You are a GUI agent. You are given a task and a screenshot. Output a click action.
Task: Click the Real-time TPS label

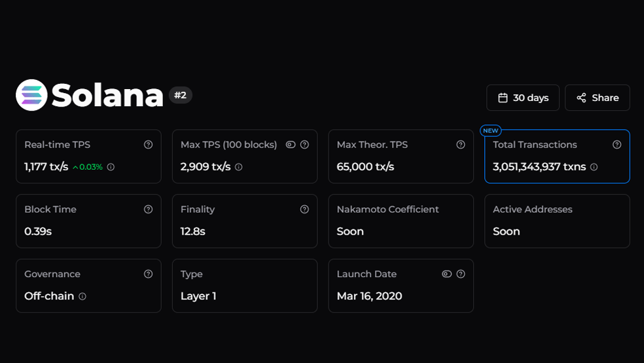point(57,145)
